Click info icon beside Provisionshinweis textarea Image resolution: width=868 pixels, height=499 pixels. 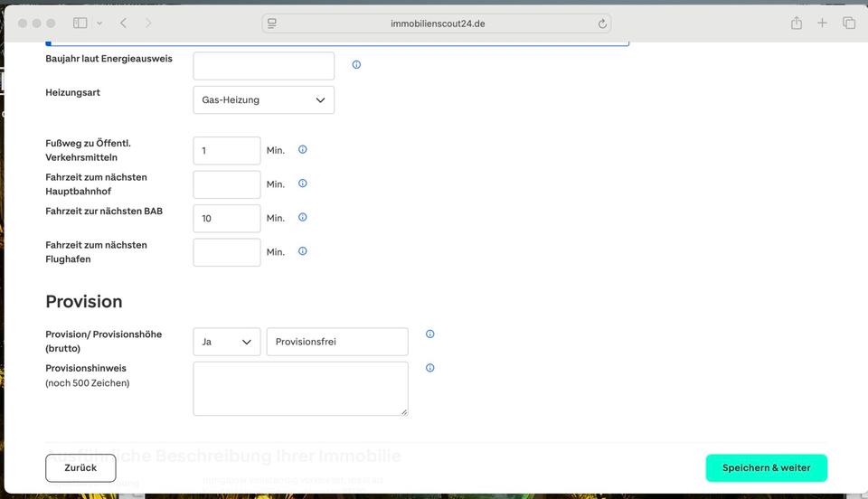[x=430, y=368]
